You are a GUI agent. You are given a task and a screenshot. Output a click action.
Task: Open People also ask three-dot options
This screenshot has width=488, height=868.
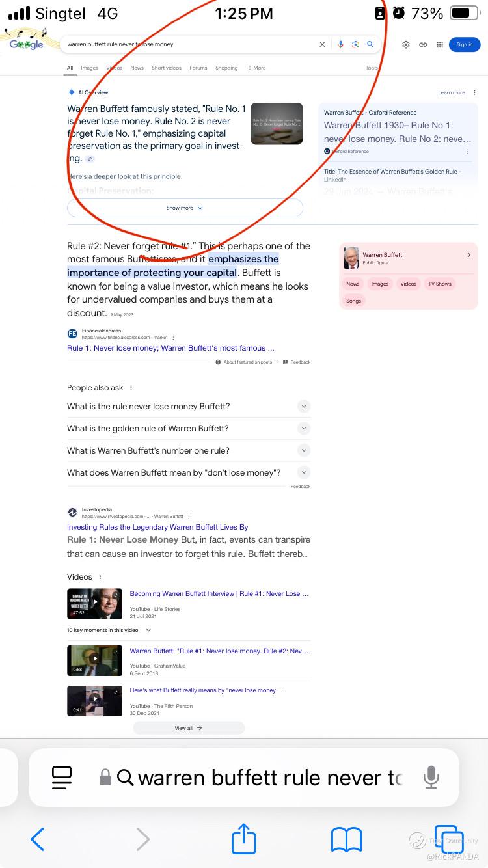(x=131, y=387)
